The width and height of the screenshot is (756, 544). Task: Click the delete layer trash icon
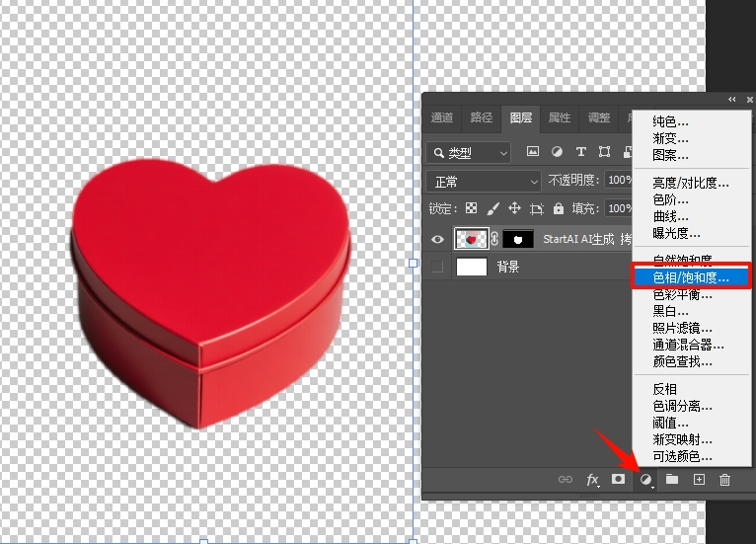coord(725,480)
